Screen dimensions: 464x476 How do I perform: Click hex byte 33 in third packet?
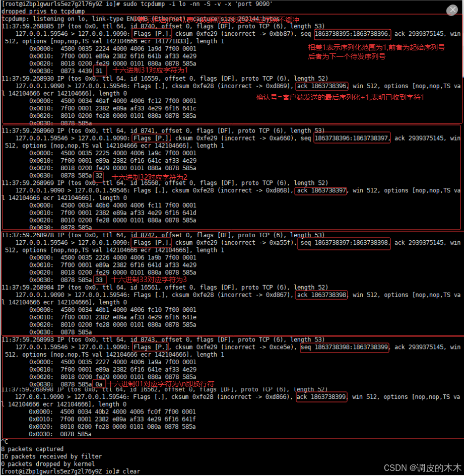point(99,280)
